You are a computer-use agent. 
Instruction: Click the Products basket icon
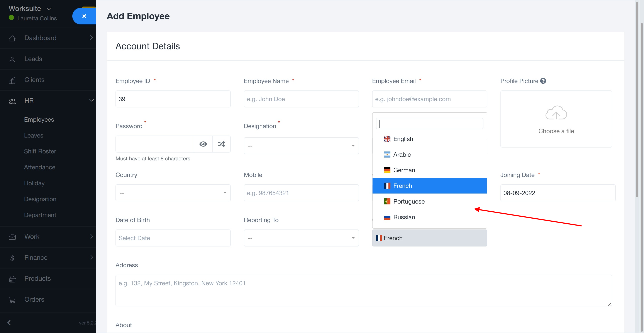point(12,279)
